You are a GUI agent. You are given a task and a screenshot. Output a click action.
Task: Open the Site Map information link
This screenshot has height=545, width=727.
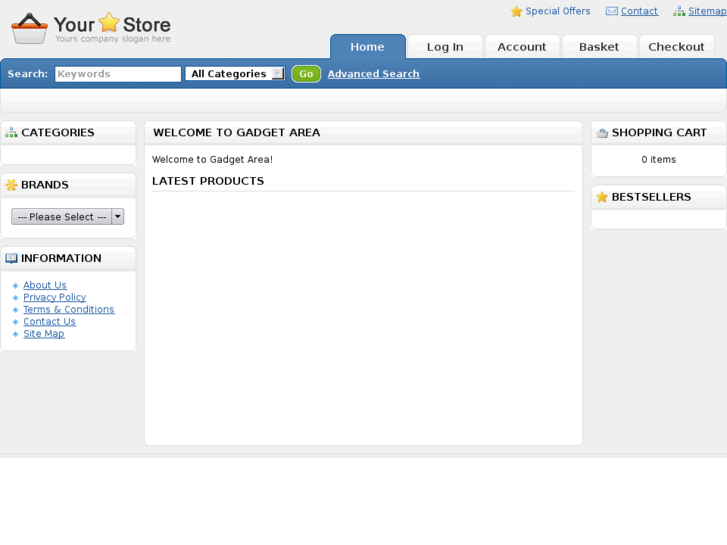pyautogui.click(x=44, y=333)
